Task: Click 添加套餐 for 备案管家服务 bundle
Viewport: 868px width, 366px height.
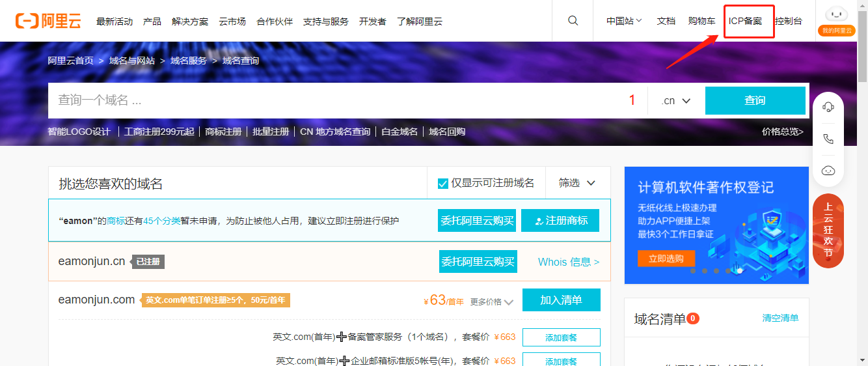Action: pos(562,337)
